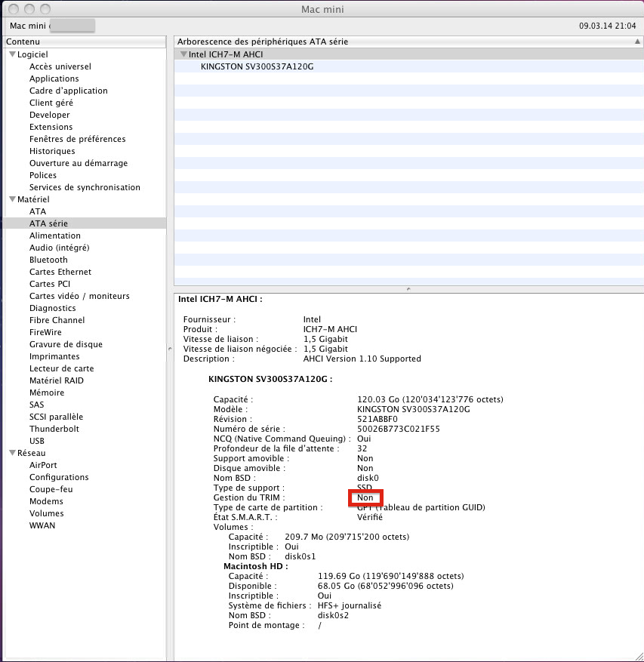Viewport: 644px width, 662px height.
Task: Collapse the Intel ICH7-M AHCI tree node
Action: click(183, 54)
